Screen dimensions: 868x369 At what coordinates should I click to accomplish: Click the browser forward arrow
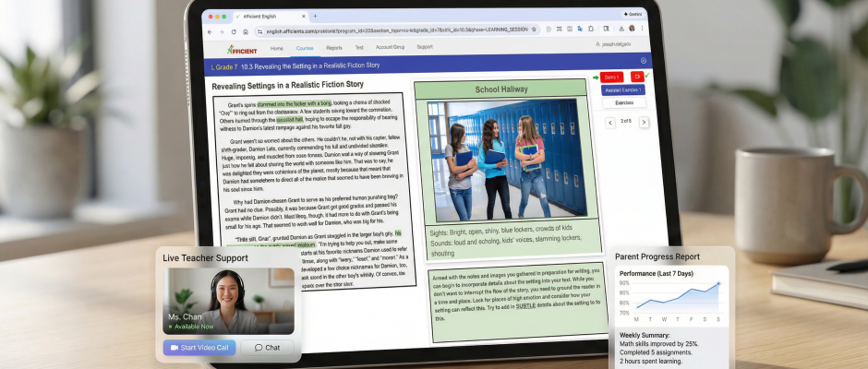(221, 30)
